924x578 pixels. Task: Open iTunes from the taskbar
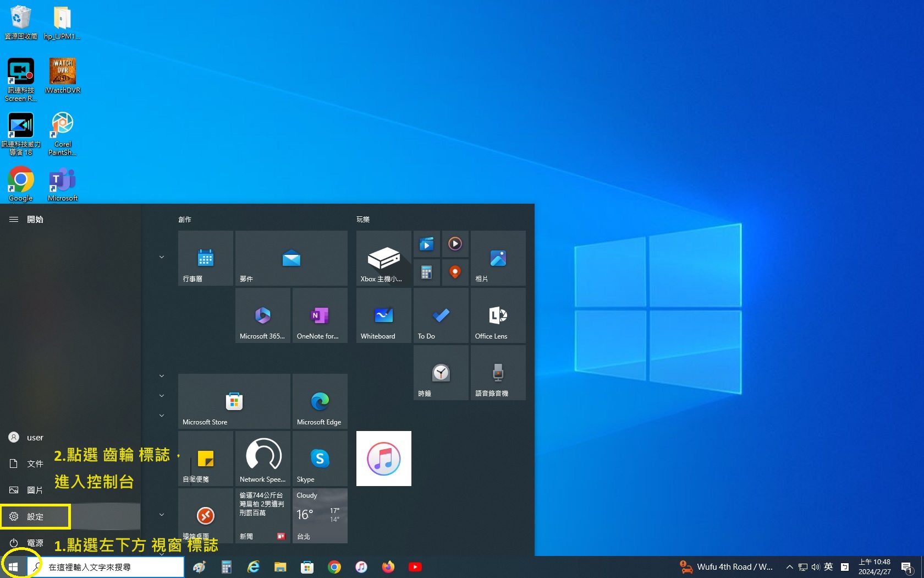coord(361,567)
